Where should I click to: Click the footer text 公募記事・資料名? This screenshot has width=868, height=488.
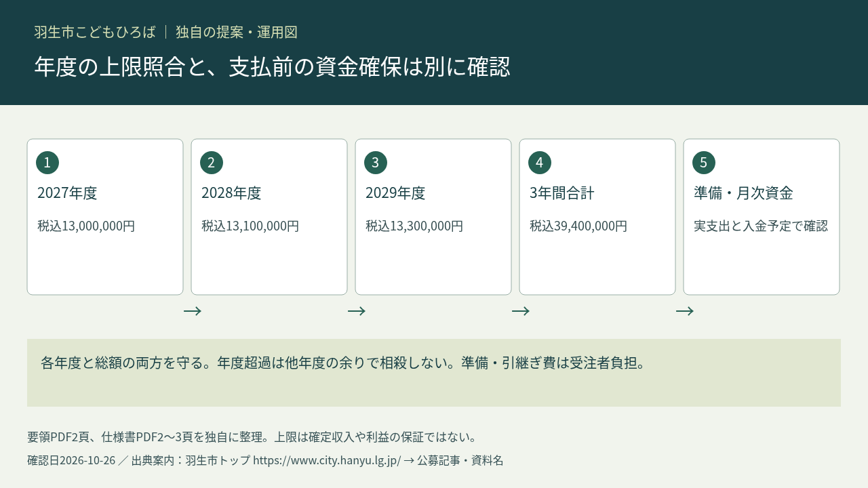(460, 461)
